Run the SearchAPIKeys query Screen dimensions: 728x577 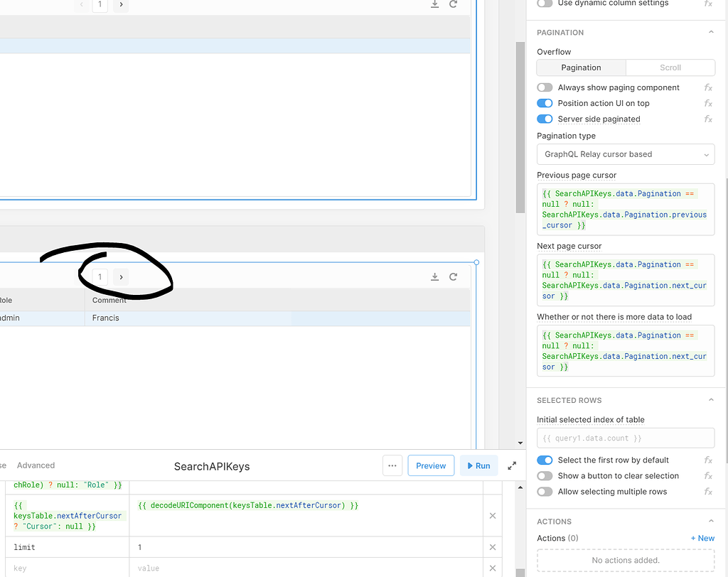point(477,466)
